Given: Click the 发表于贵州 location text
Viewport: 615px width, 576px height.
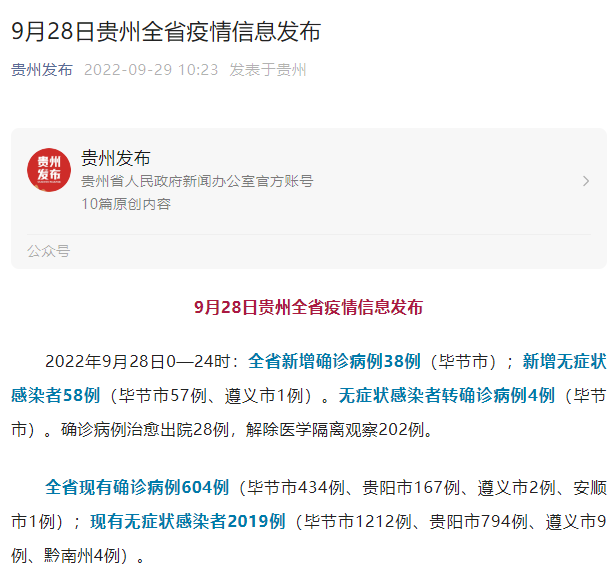Looking at the screenshot, I should coord(267,70).
